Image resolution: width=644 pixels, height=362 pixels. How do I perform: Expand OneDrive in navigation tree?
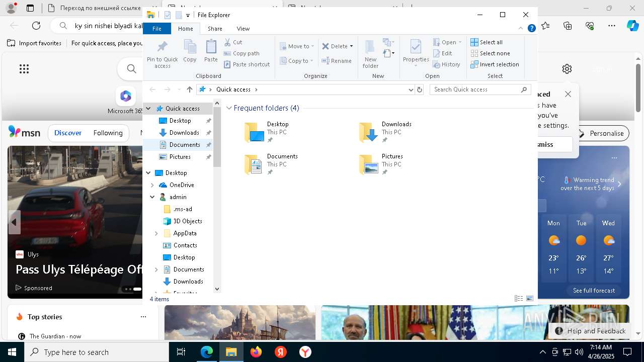coord(152,185)
